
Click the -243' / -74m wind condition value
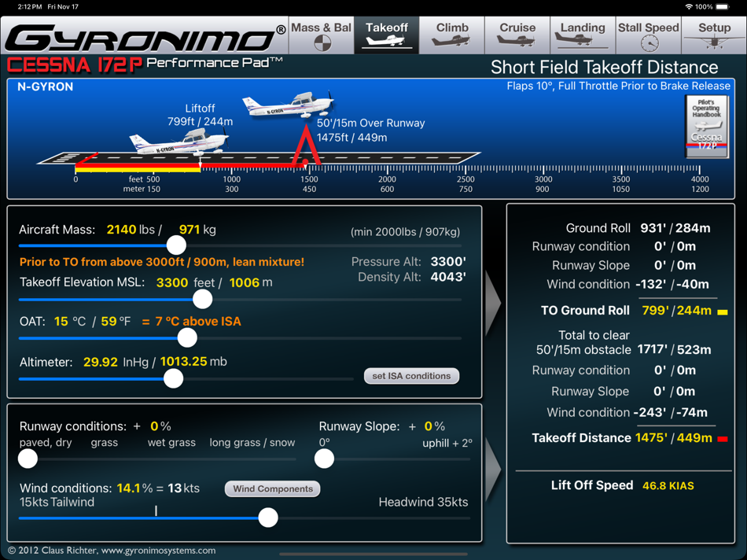point(670,412)
